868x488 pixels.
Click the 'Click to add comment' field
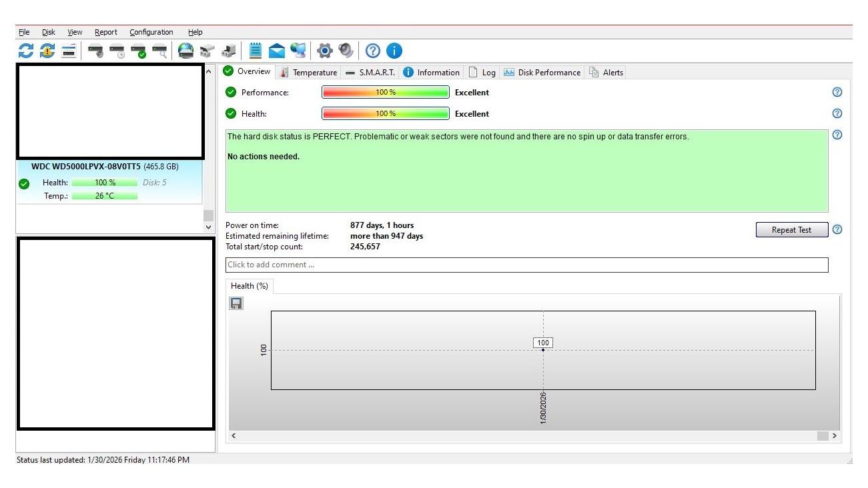coord(526,265)
